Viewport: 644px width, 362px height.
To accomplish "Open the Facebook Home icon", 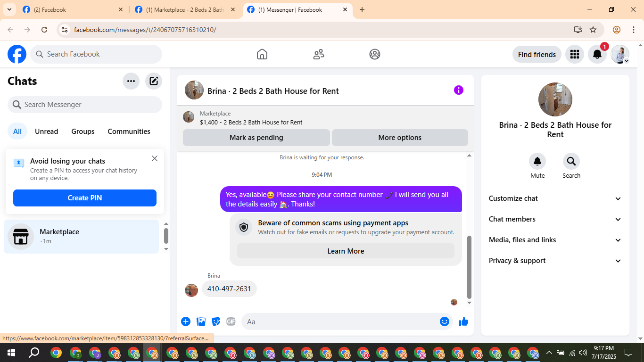I will tap(262, 54).
